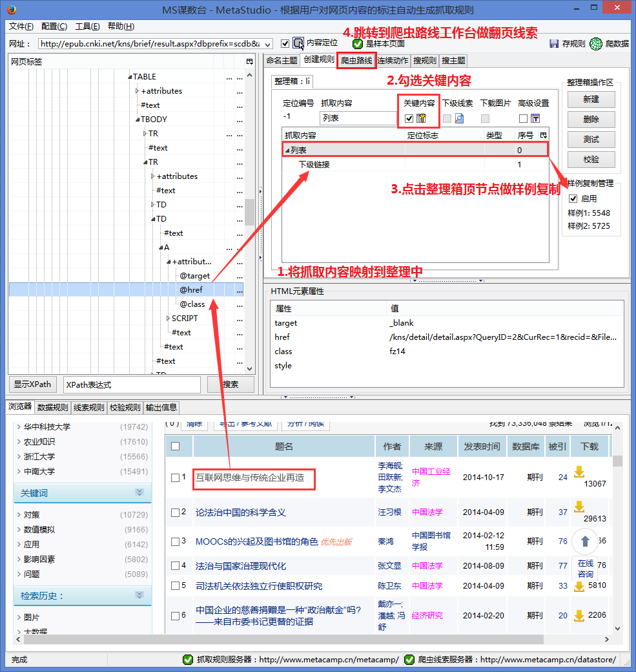Click the 抓取内容 name field containing 列表
The width and height of the screenshot is (636, 672).
pos(358,118)
